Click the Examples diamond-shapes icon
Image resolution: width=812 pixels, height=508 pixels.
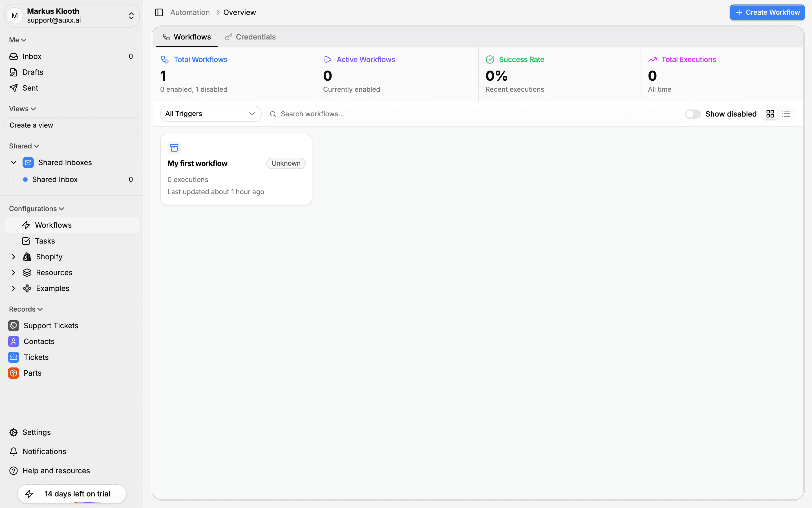(27, 288)
